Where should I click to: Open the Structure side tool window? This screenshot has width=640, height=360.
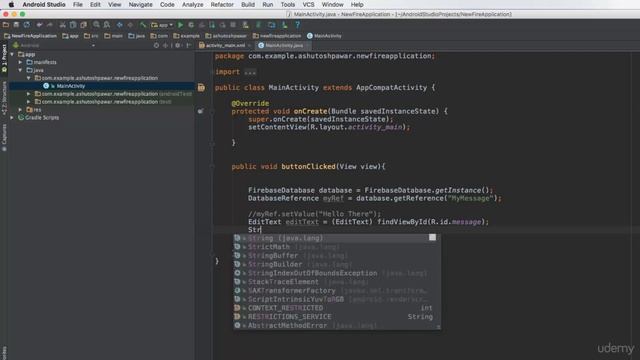[x=4, y=98]
